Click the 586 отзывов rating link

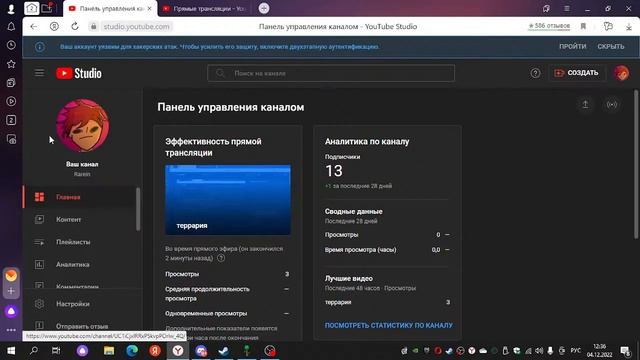click(549, 26)
